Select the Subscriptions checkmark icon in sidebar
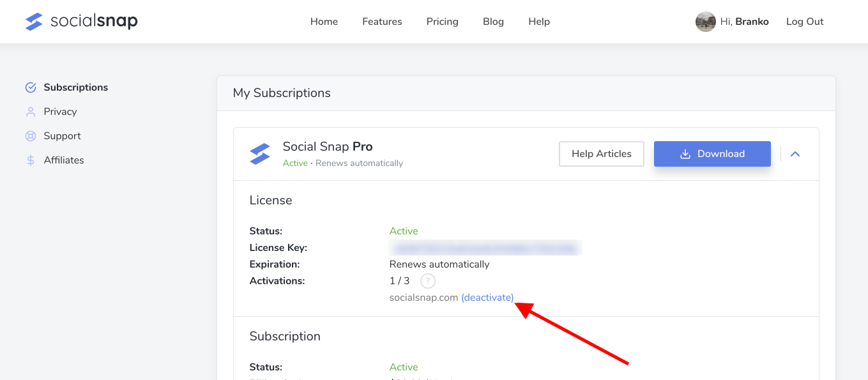 (31, 87)
